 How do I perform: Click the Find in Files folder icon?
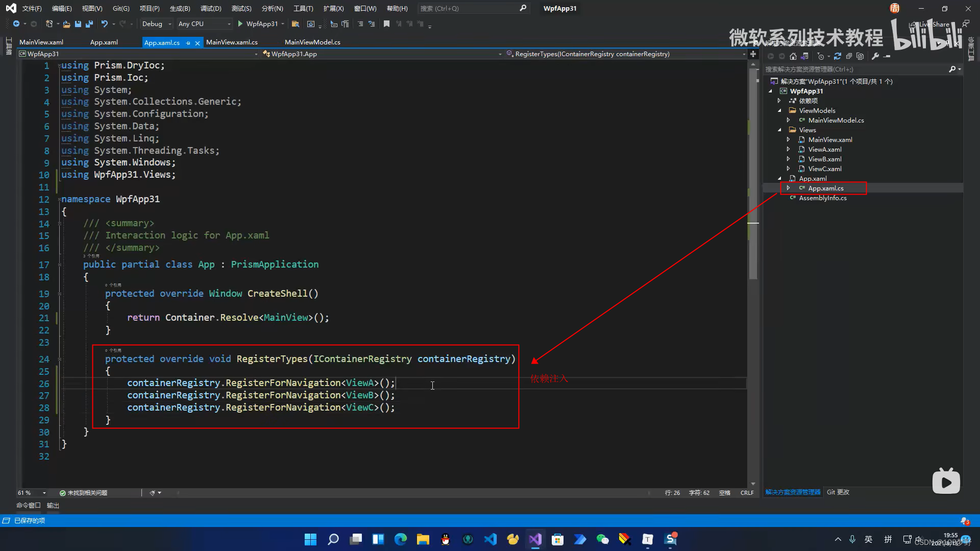point(295,24)
